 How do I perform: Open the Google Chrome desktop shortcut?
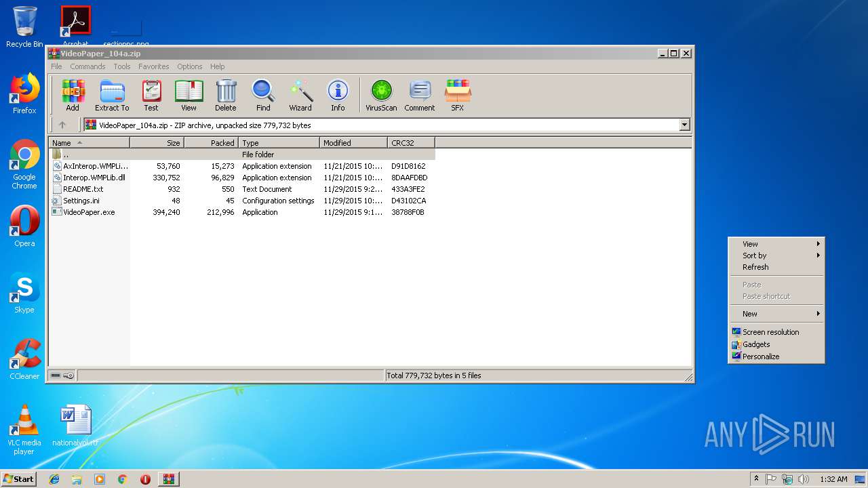[x=24, y=165]
